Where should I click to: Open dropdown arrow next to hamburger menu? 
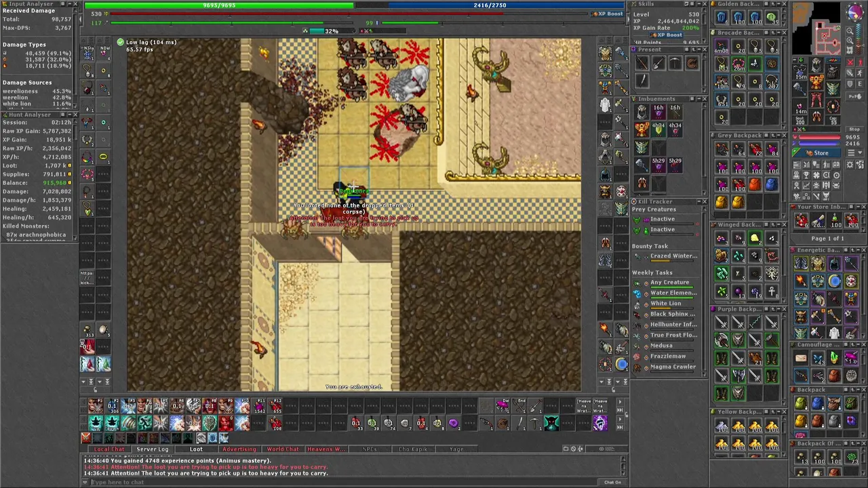859,153
